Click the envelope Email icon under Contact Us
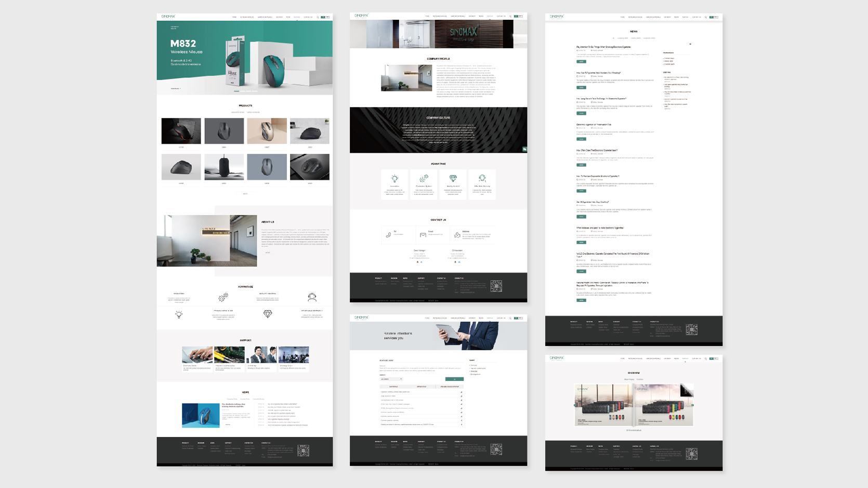 (x=423, y=235)
